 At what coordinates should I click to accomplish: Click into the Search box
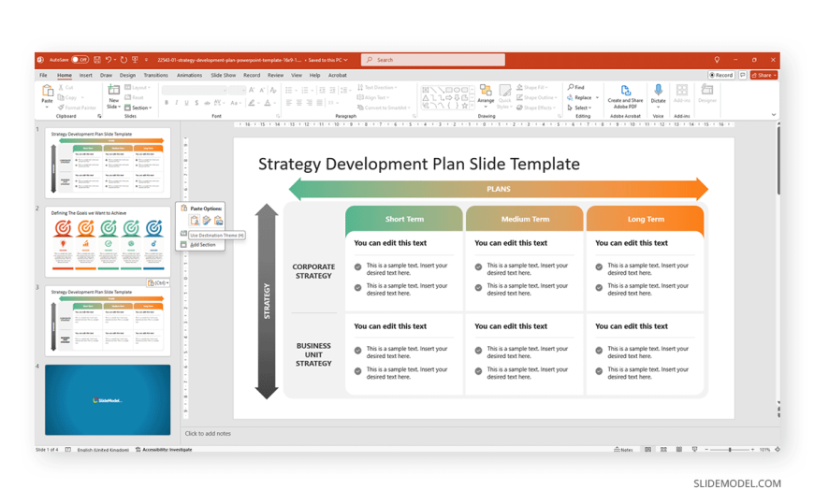tap(433, 60)
